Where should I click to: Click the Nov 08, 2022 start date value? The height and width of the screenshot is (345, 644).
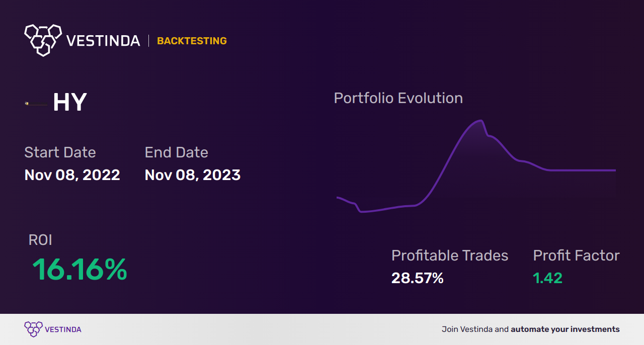pyautogui.click(x=72, y=175)
